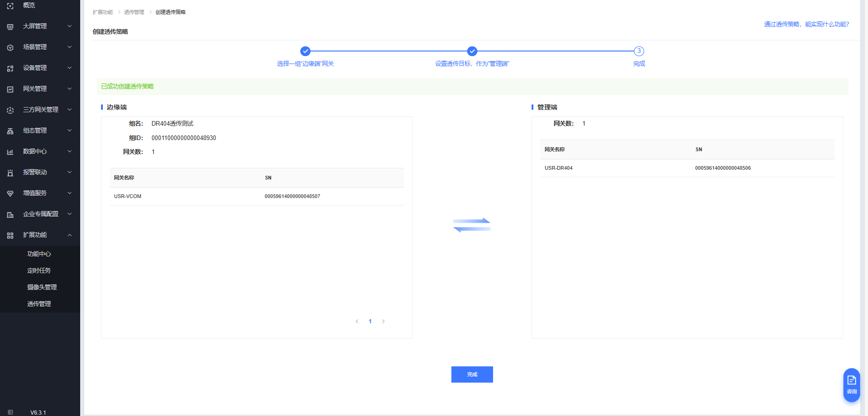The height and width of the screenshot is (416, 868).
Task: Click the 场景管理 cube icon
Action: [10, 47]
